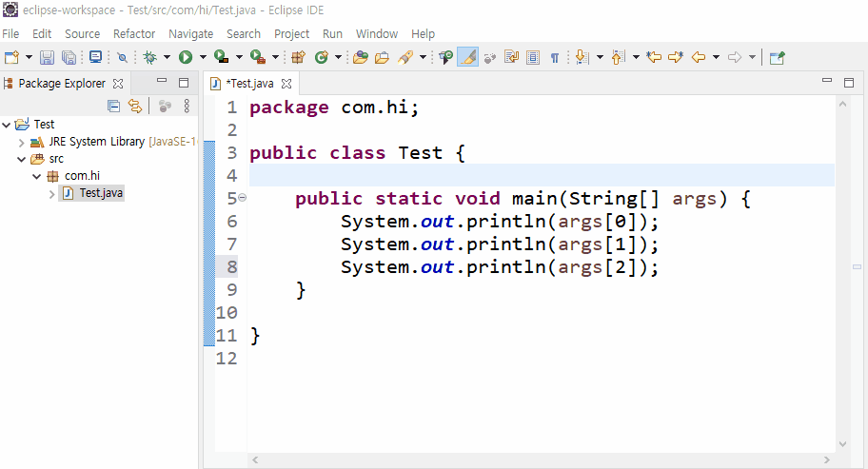This screenshot has height=469, width=868.
Task: Open the Run dropdown arrow
Action: pos(203,57)
